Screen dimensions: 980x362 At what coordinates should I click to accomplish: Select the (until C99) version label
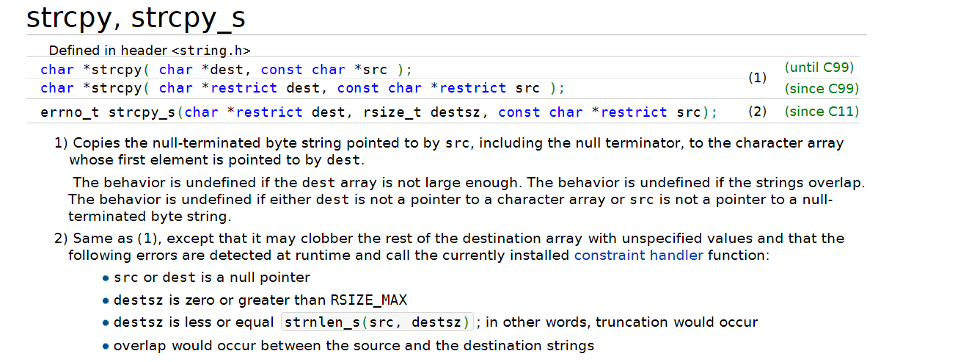pyautogui.click(x=819, y=68)
